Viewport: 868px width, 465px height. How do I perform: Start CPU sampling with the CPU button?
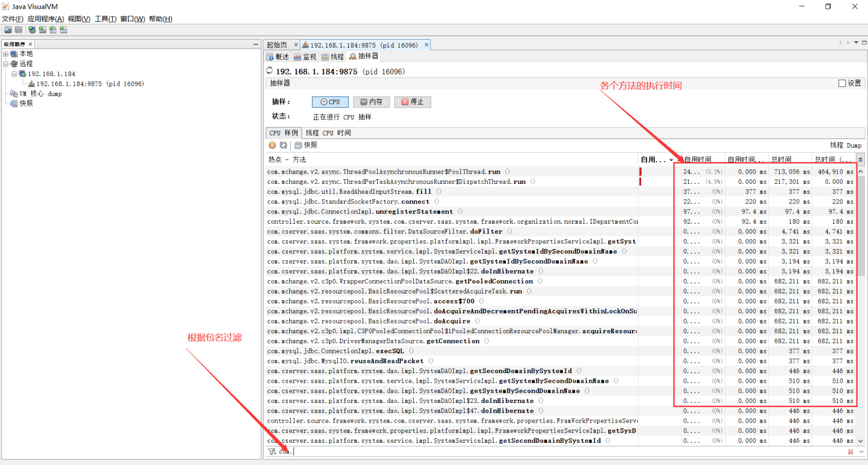330,102
